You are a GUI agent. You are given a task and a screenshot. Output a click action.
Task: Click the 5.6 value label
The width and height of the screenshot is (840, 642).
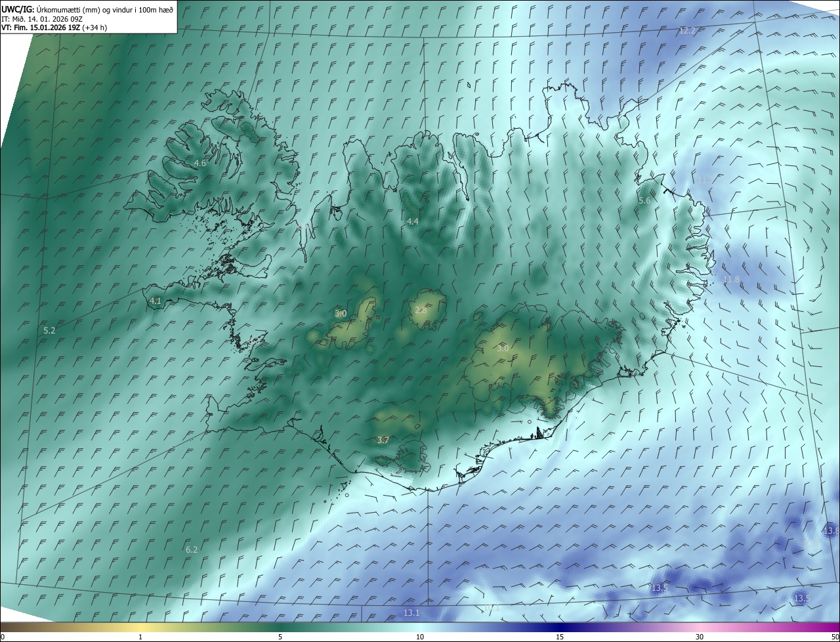[644, 200]
